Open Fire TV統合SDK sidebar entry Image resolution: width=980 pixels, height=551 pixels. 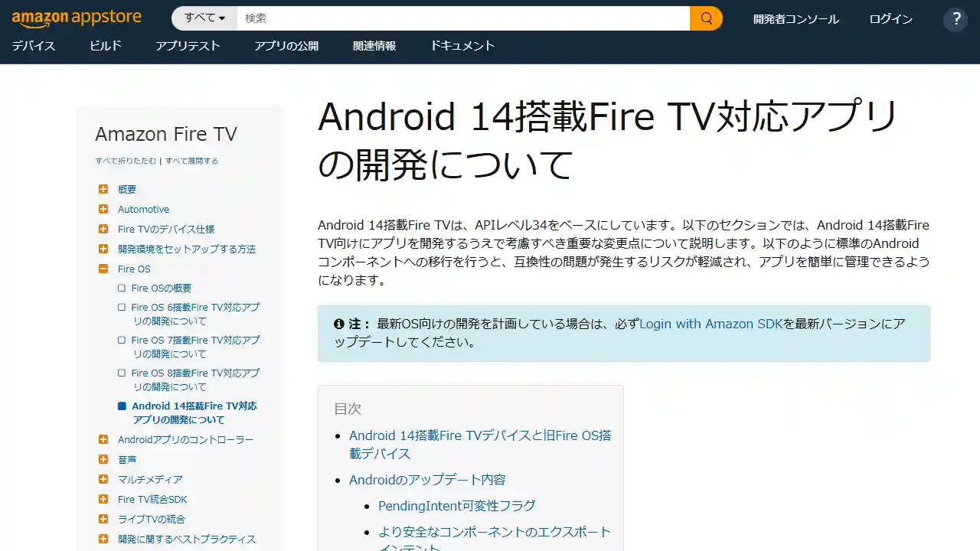click(x=152, y=500)
